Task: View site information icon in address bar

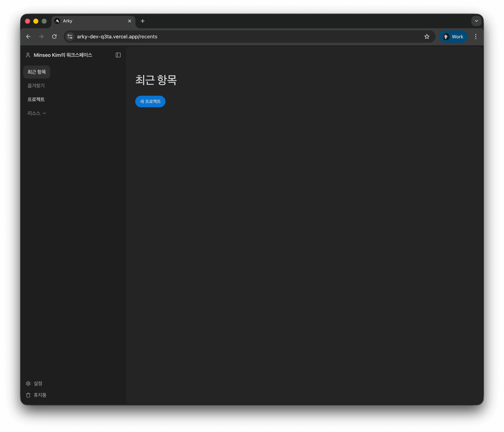Action: tap(70, 37)
